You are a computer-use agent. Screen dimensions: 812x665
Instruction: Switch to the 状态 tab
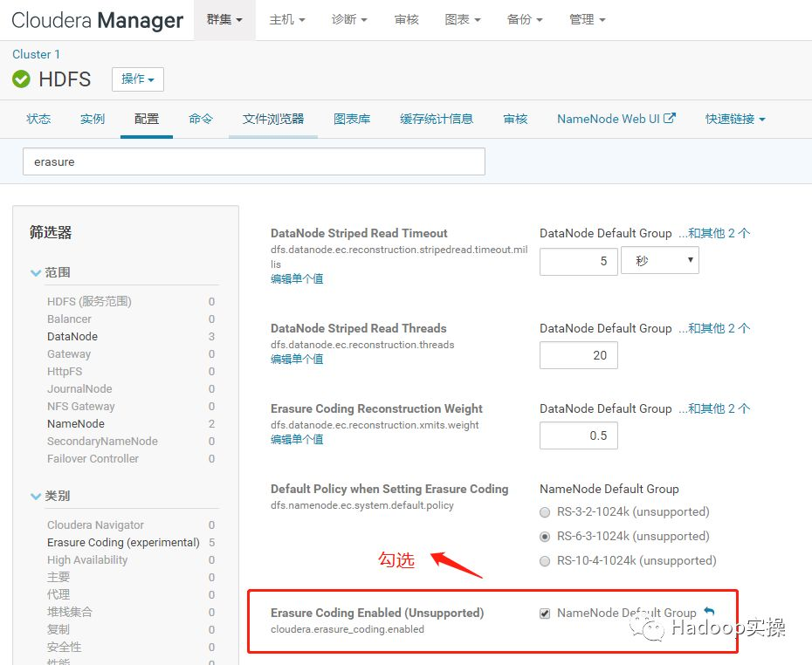coord(38,119)
